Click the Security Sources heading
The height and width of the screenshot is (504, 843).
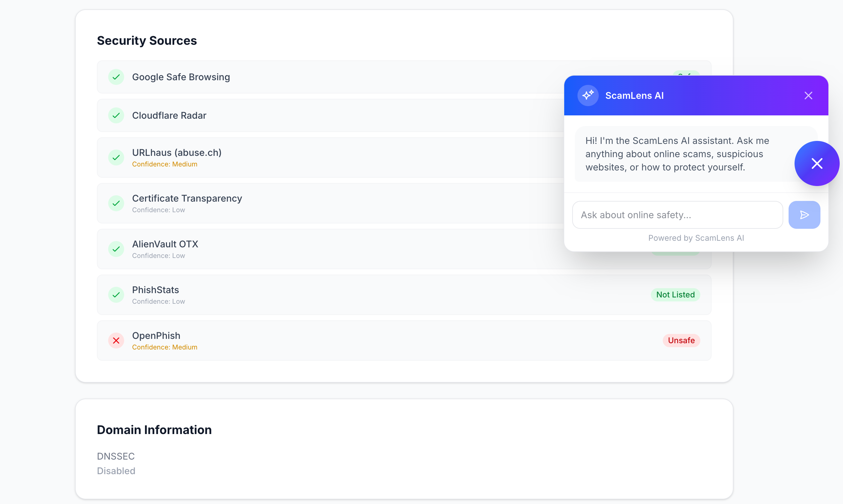[147, 40]
